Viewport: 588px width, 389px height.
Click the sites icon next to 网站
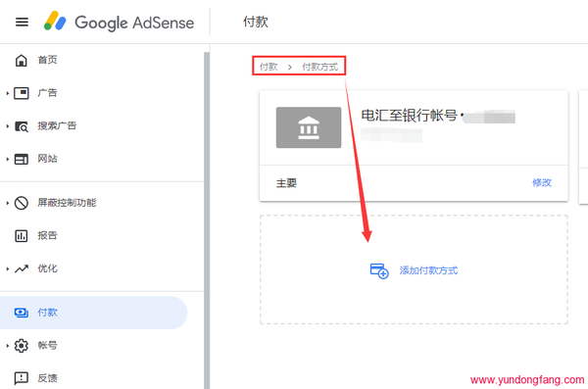(21, 159)
